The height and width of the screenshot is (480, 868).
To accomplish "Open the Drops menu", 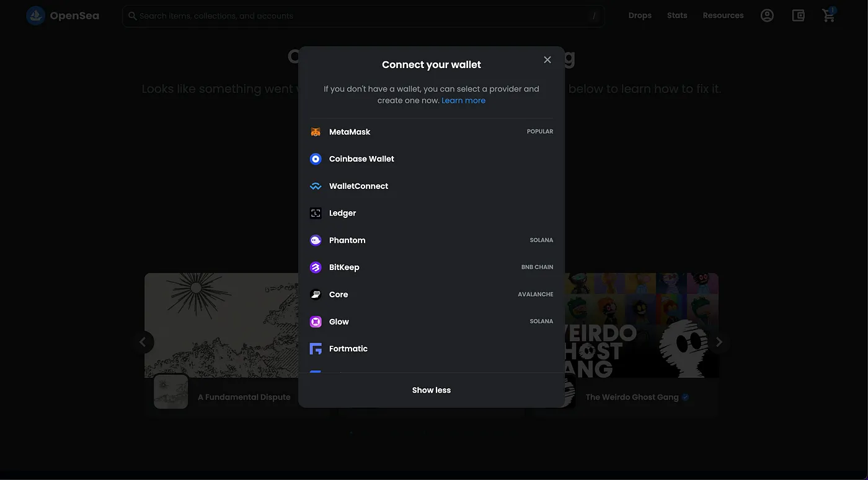I will tap(640, 15).
